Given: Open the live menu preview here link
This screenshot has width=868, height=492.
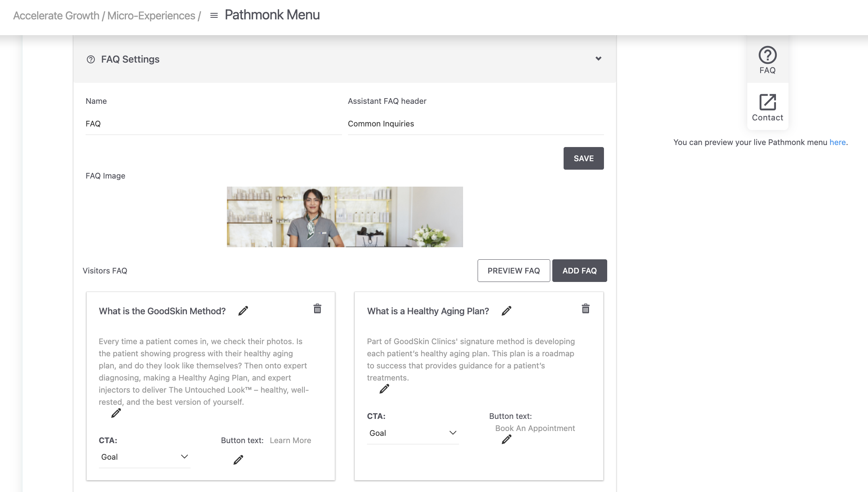Looking at the screenshot, I should tap(837, 142).
